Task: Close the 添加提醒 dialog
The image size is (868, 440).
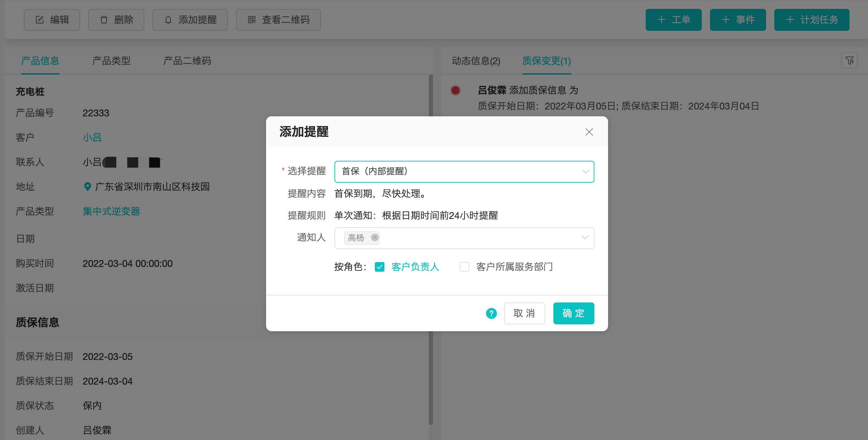Action: point(589,132)
